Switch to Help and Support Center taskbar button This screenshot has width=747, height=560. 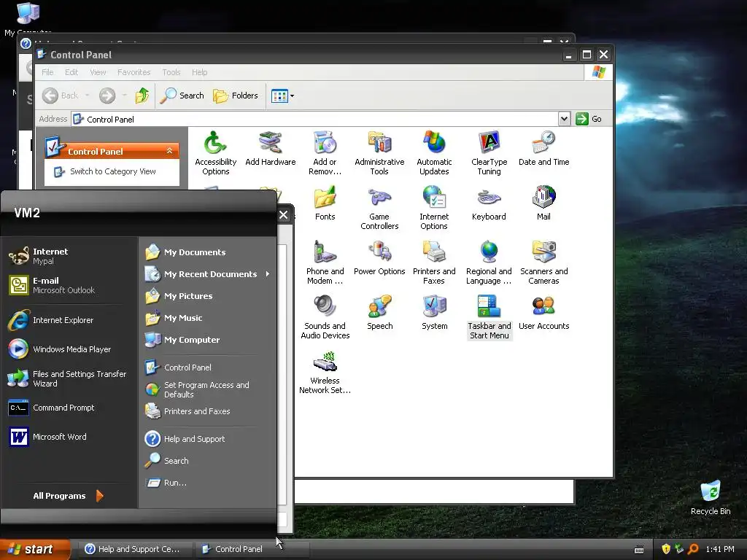tap(134, 549)
